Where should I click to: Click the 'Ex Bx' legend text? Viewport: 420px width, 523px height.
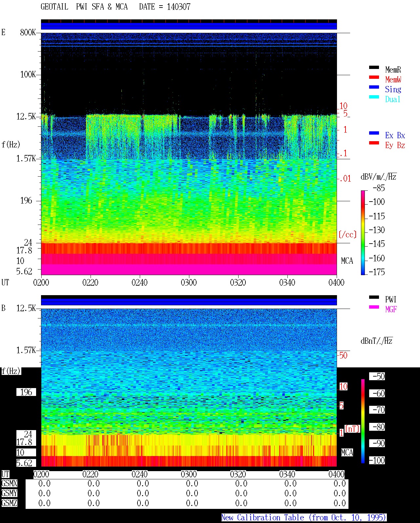point(395,135)
